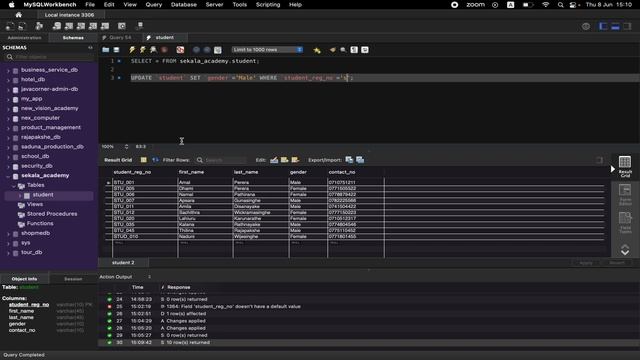
Task: Toggle invisible characters icon in editor toolbar
Action: (354, 50)
